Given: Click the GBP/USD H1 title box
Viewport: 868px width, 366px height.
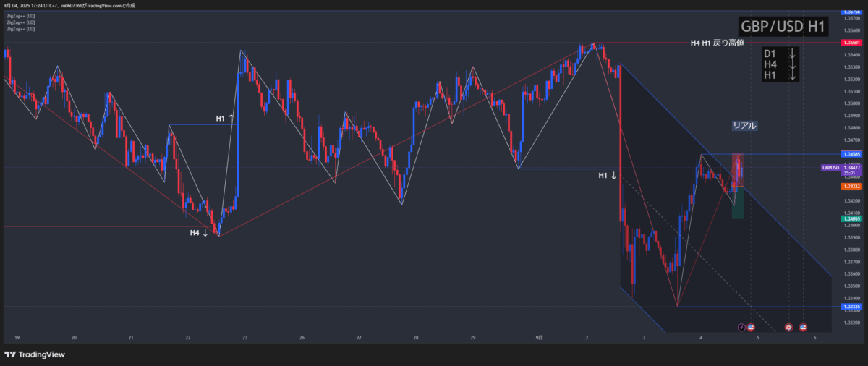Looking at the screenshot, I should [x=783, y=26].
